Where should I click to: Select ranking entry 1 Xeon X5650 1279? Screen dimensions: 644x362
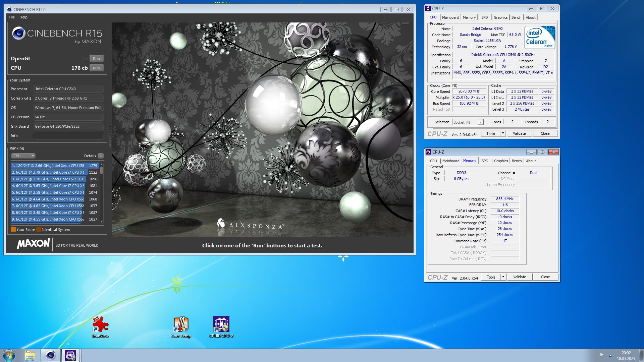[55, 166]
